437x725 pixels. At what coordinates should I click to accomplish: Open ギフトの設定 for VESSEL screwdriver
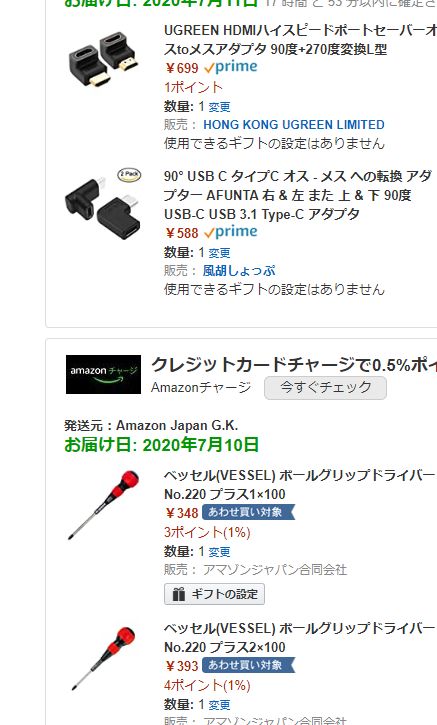click(215, 594)
